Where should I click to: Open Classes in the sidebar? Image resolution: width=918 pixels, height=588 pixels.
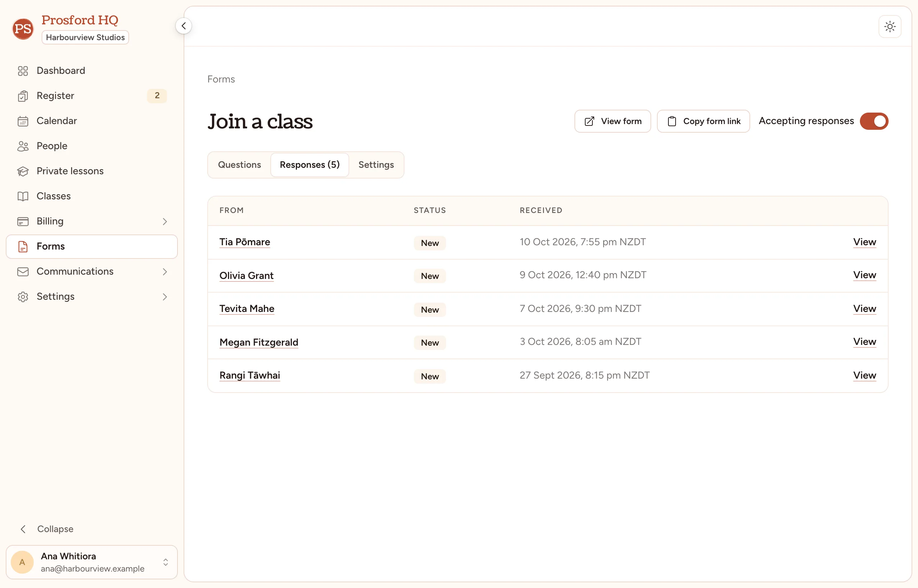92,196
